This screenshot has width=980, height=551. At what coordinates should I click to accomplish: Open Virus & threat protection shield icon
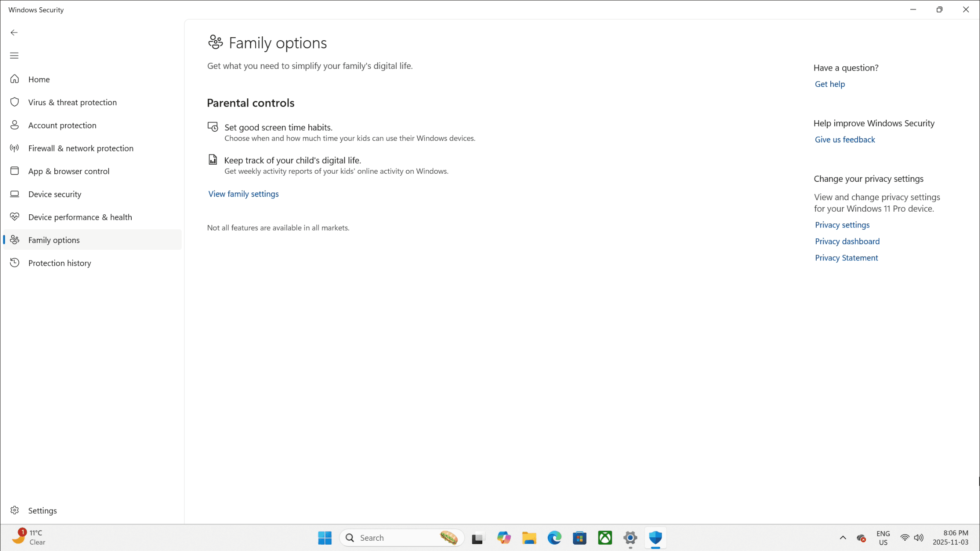[x=15, y=102]
